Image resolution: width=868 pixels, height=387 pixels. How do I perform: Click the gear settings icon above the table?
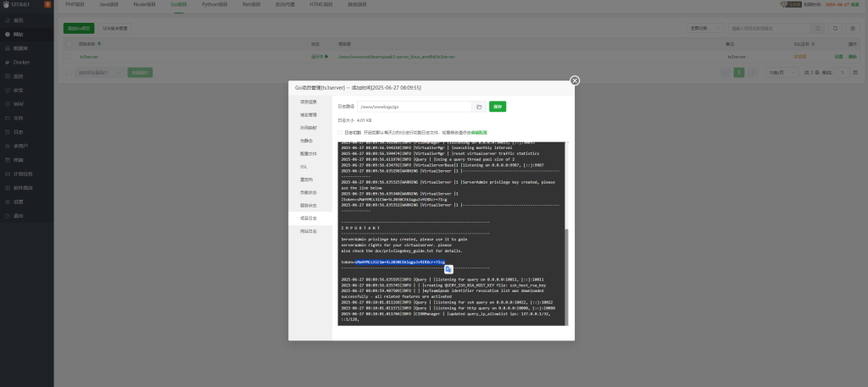coord(850,28)
